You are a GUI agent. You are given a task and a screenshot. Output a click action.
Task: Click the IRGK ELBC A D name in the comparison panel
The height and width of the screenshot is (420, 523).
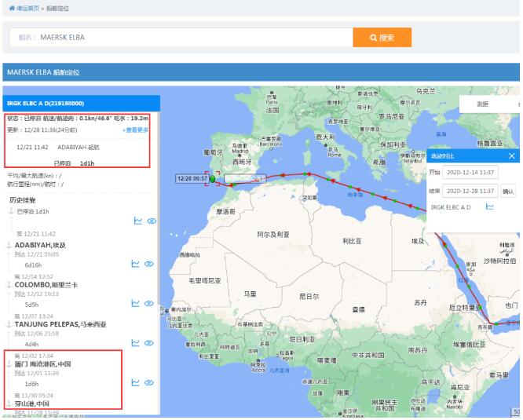coord(451,207)
